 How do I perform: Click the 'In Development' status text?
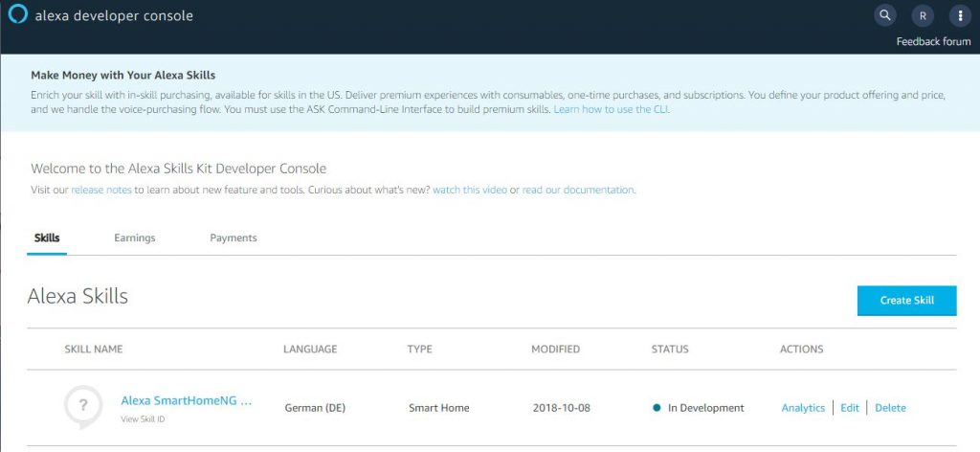(705, 408)
